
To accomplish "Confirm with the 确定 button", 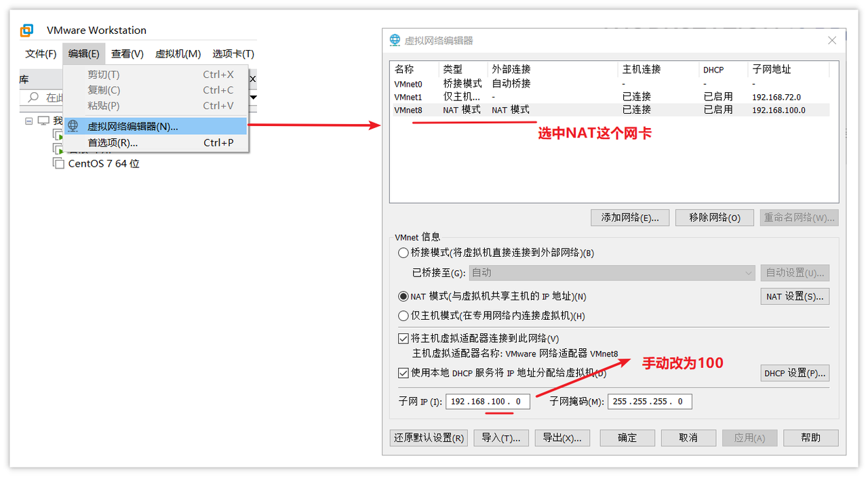I will point(627,438).
